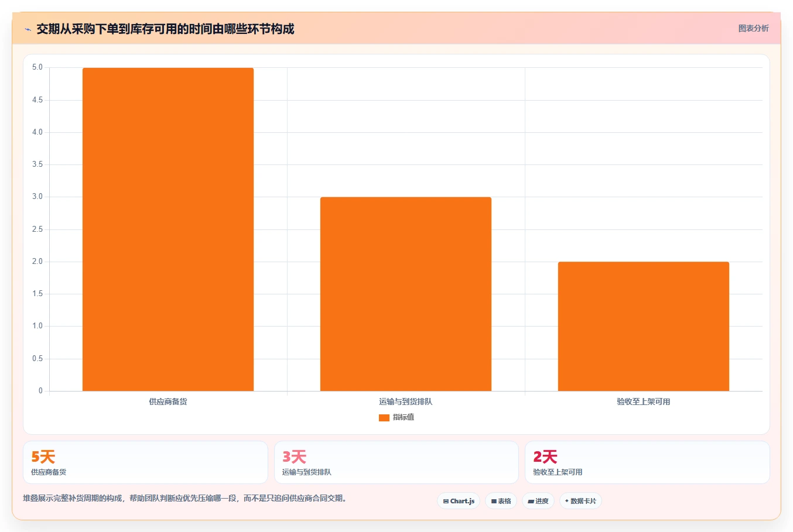The image size is (793, 532).
Task: Click the 供应商备货 bar in chart
Action: pos(168,229)
